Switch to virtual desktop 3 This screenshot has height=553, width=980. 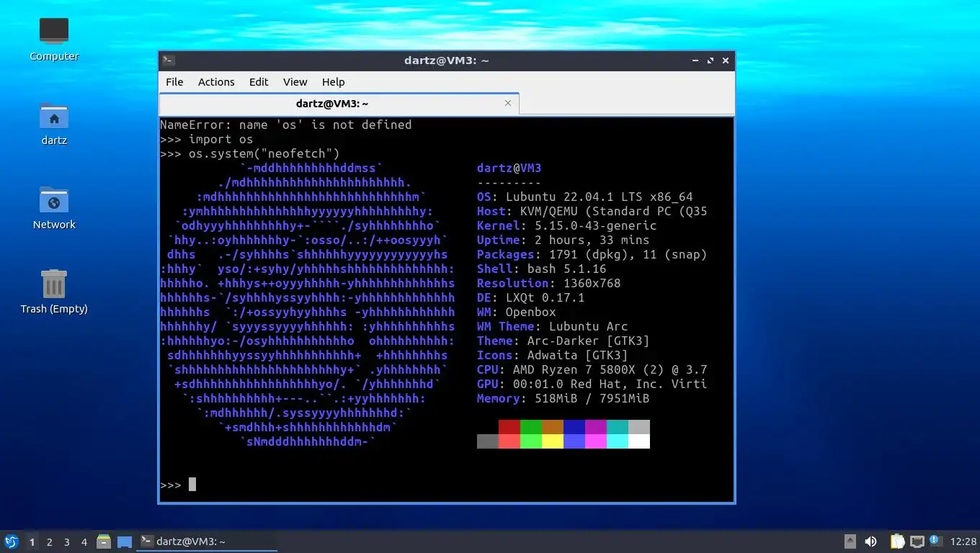[67, 542]
